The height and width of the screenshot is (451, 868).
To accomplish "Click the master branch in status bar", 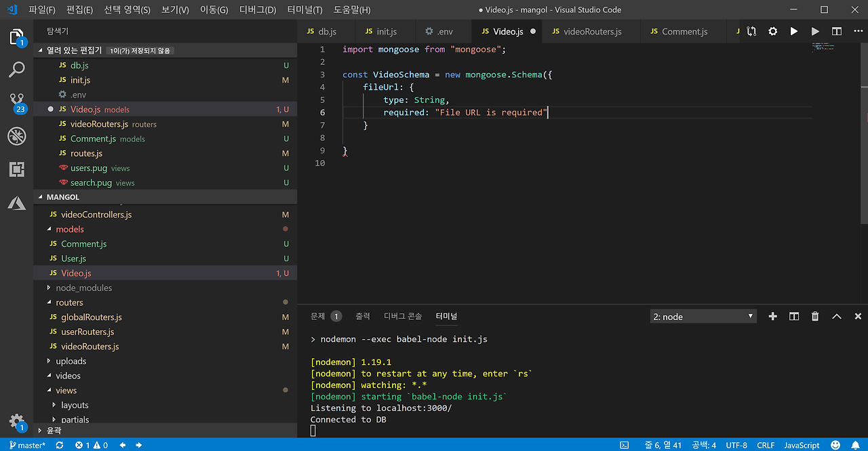I will tap(27, 445).
